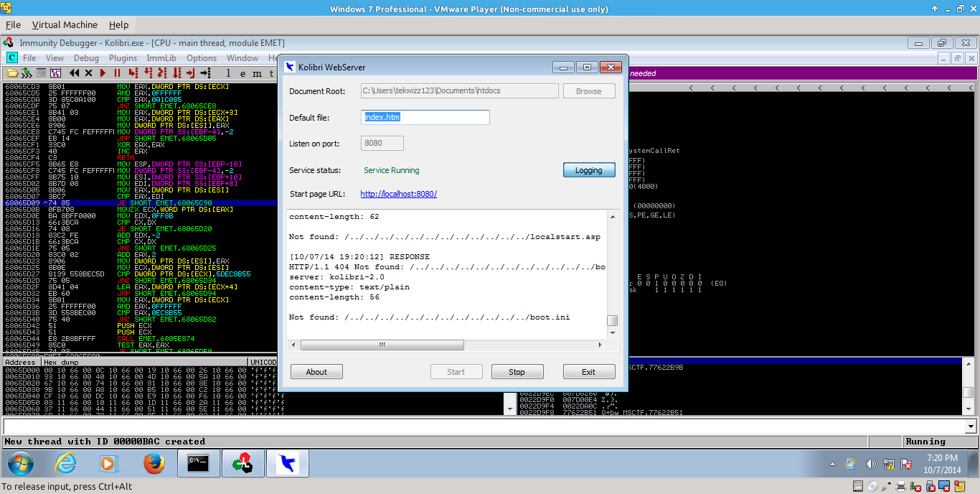Screen dimensions: 980x494
Task: Open Windows Media Player from the taskbar
Action: coord(108,464)
